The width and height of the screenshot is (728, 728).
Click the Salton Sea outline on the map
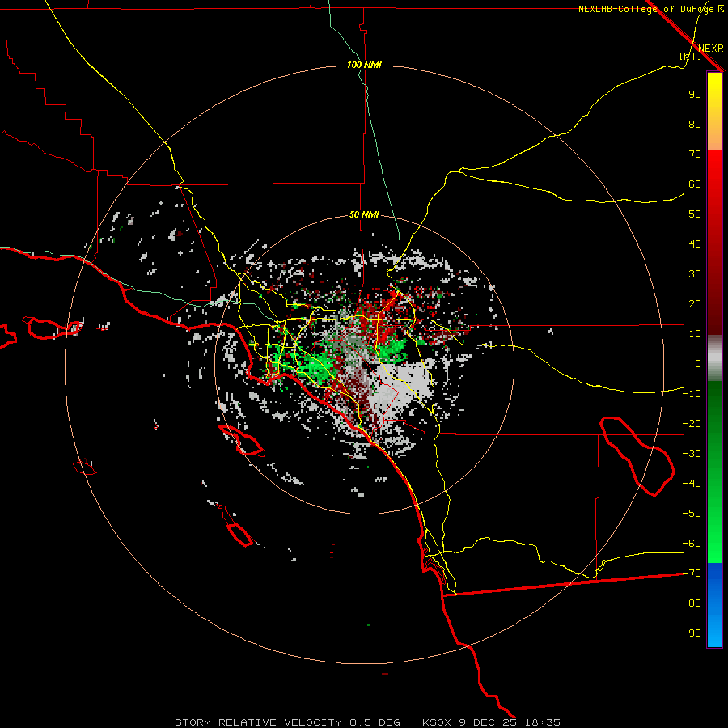pos(637,456)
